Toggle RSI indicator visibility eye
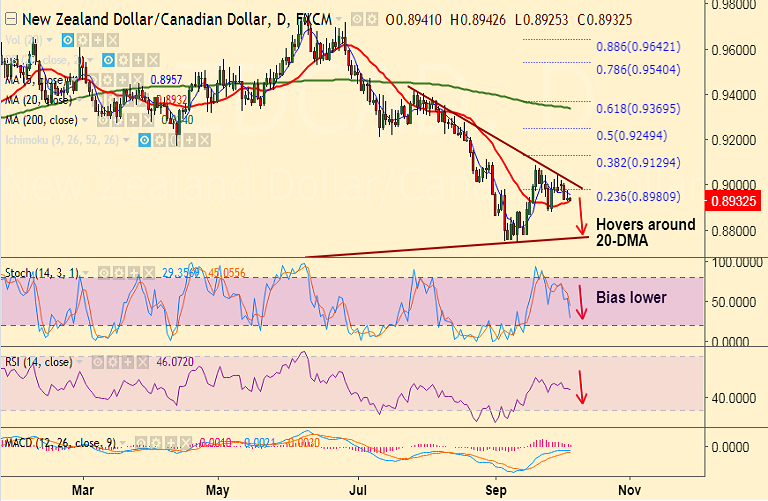Image resolution: width=768 pixels, height=501 pixels. (x=98, y=362)
